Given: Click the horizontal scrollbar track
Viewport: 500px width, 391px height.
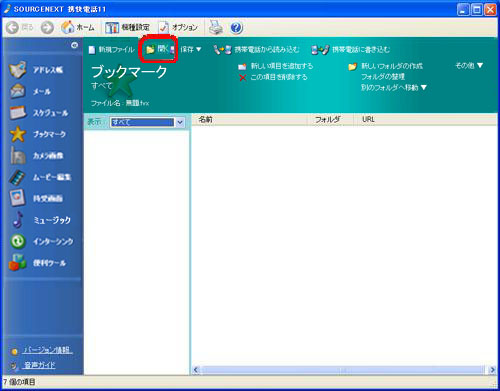Looking at the screenshot, I should (344, 370).
